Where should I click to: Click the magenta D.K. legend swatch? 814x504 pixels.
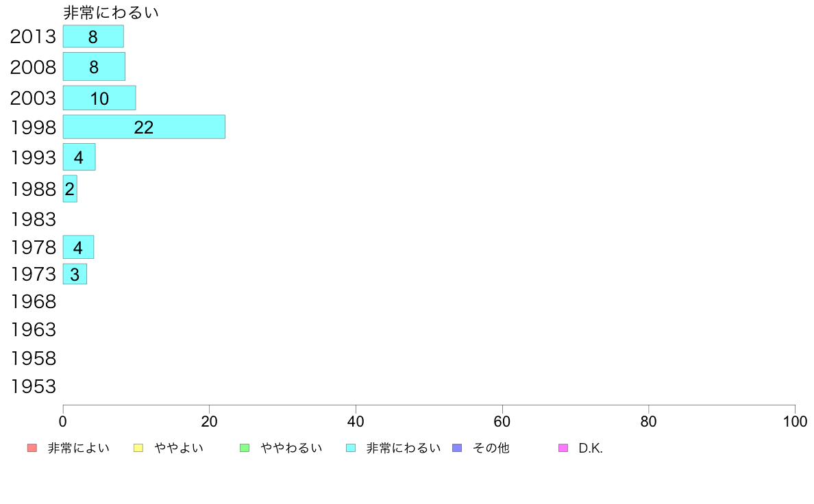[x=563, y=448]
